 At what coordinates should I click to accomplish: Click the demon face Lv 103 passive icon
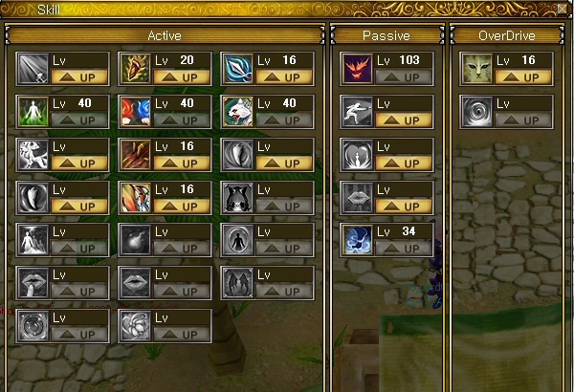coord(358,69)
